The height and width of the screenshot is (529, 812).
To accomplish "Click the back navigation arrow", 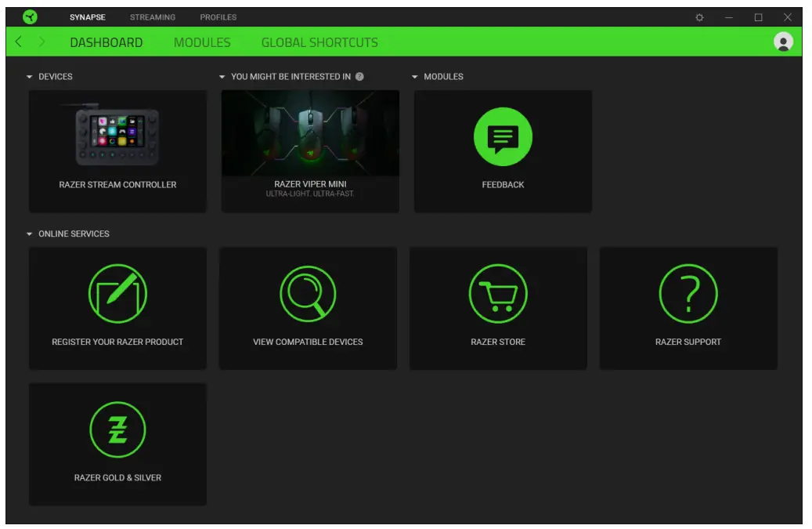I will point(19,42).
